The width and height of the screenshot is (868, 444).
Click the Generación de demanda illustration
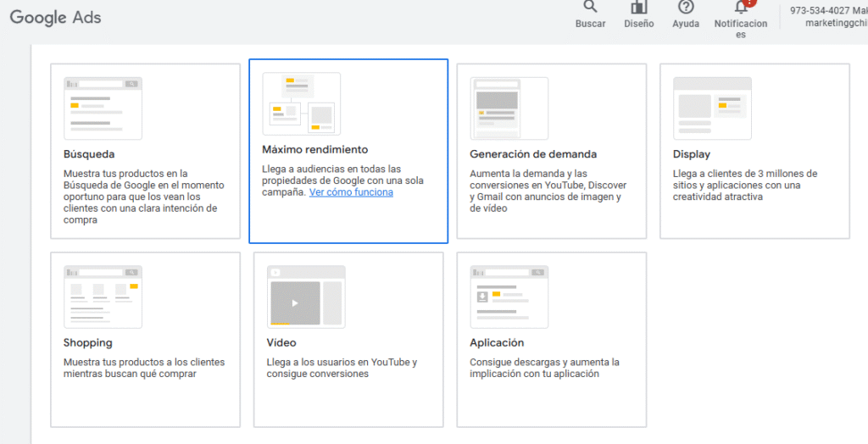click(x=509, y=108)
